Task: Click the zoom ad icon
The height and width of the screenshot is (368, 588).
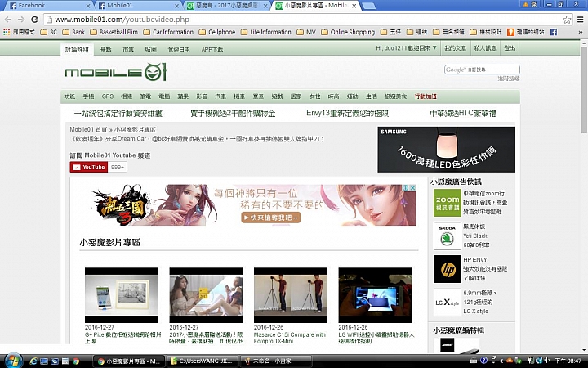Action: click(447, 203)
